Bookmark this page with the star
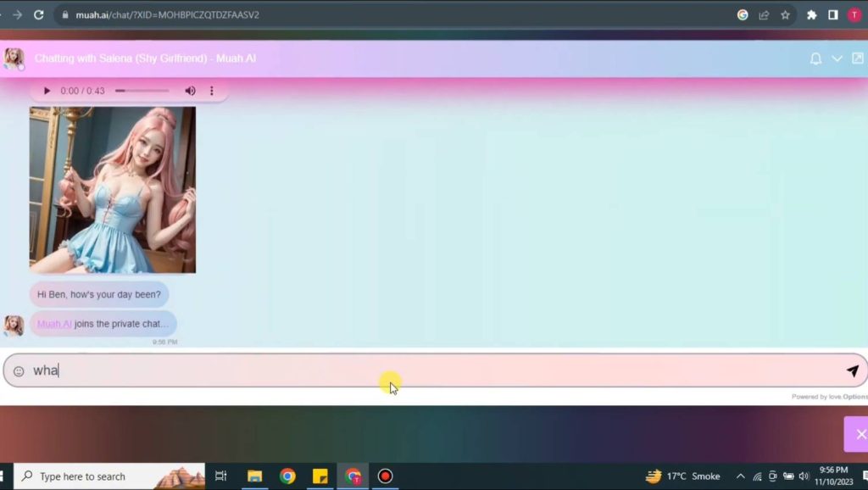Screen dimensions: 868x490 pyautogui.click(x=785, y=15)
